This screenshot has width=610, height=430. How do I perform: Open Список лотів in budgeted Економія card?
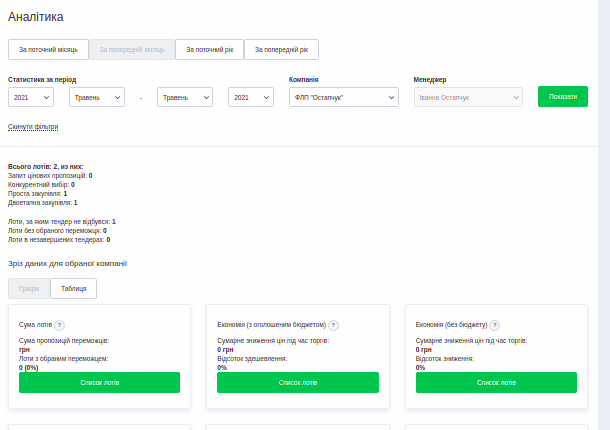[298, 382]
